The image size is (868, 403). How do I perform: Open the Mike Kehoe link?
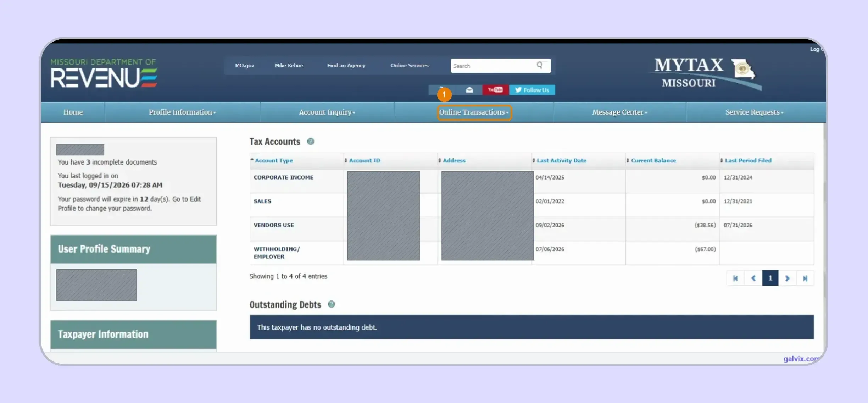coord(289,66)
